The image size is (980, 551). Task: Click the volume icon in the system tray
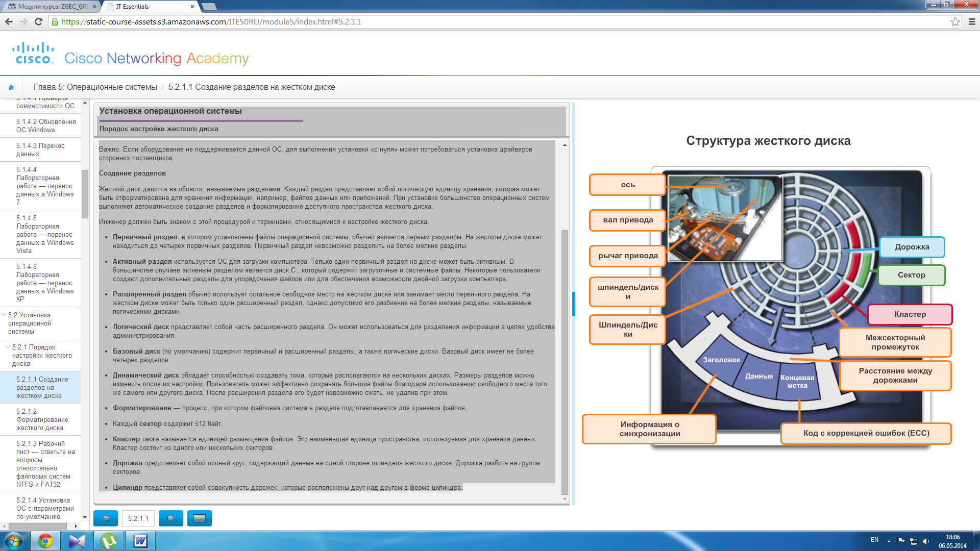[926, 541]
